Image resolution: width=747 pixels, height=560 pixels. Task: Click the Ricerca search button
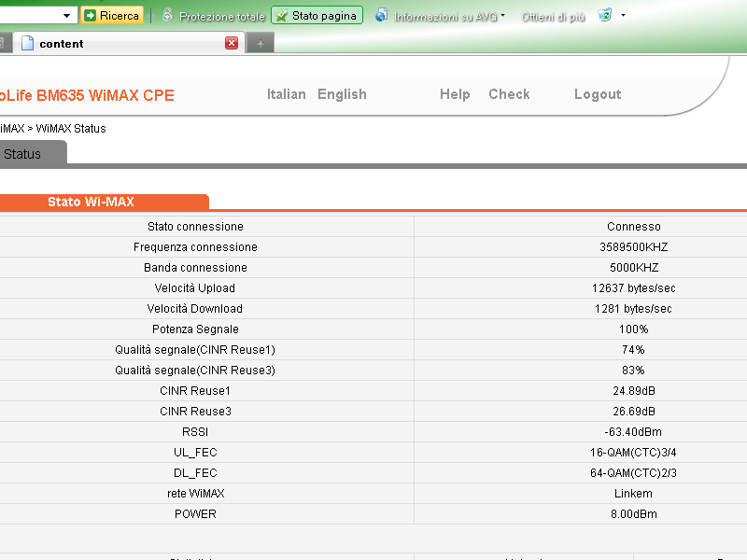click(112, 16)
